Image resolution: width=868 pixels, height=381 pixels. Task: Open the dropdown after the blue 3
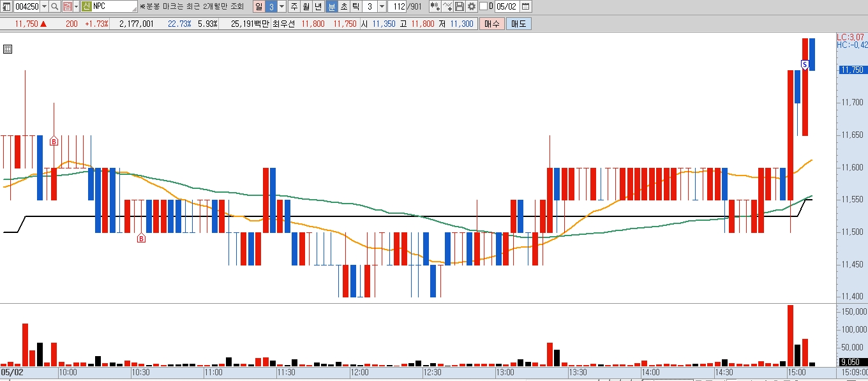pos(281,6)
